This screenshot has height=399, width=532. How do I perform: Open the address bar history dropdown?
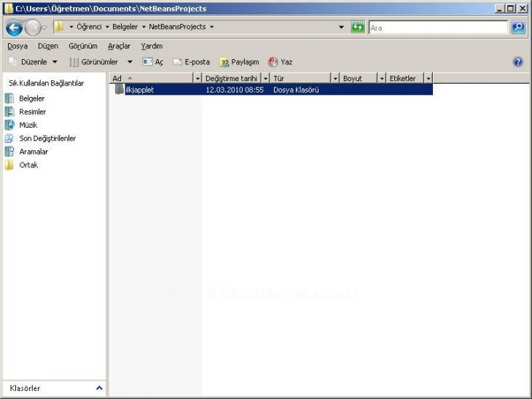[x=341, y=27]
